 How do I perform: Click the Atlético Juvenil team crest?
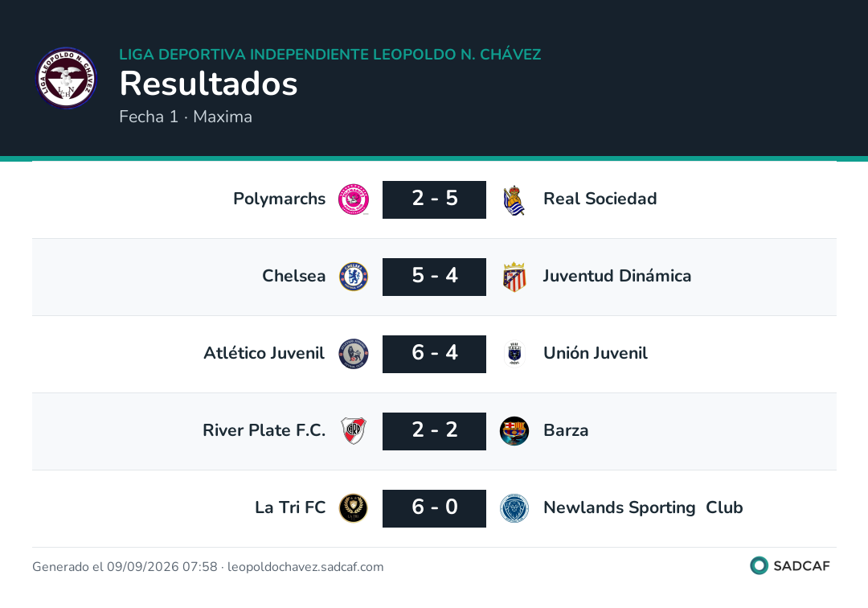tap(354, 354)
